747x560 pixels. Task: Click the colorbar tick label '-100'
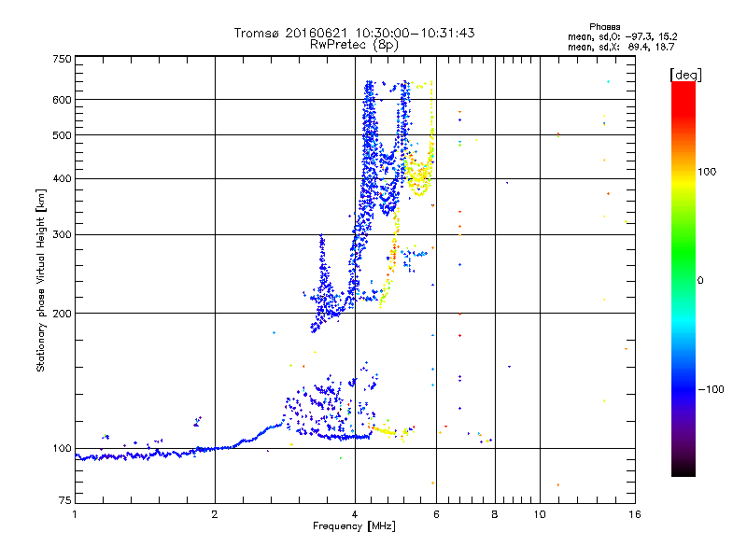(x=711, y=389)
